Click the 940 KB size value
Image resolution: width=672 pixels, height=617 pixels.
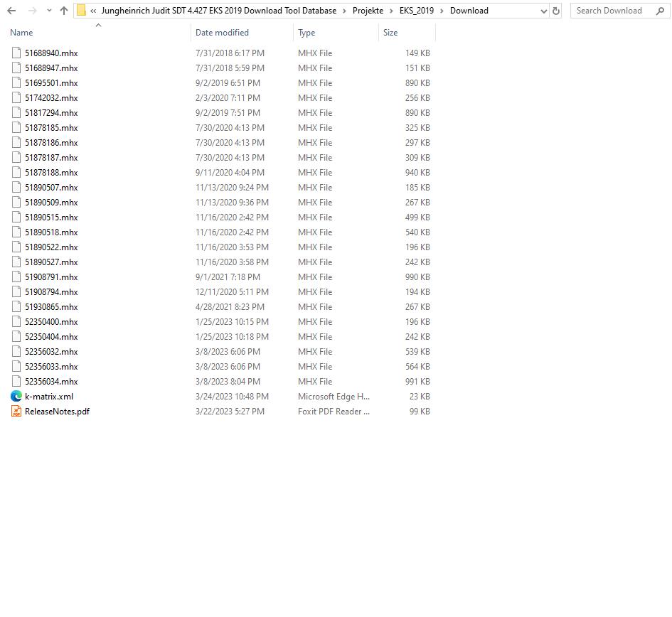417,172
